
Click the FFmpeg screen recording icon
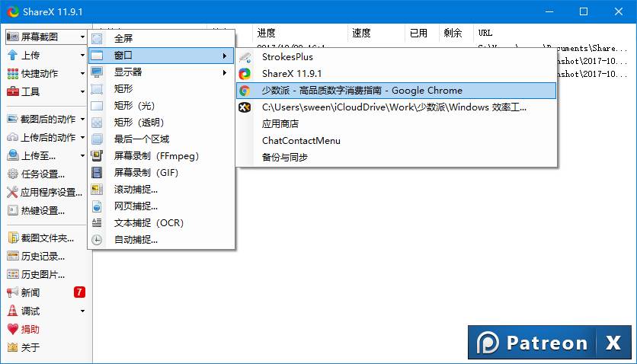pyautogui.click(x=97, y=156)
